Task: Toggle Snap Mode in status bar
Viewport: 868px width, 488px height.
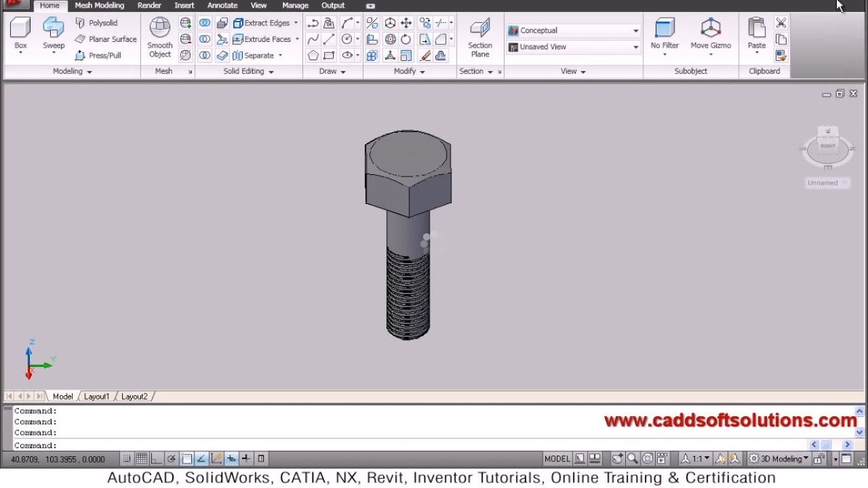Action: [x=127, y=459]
